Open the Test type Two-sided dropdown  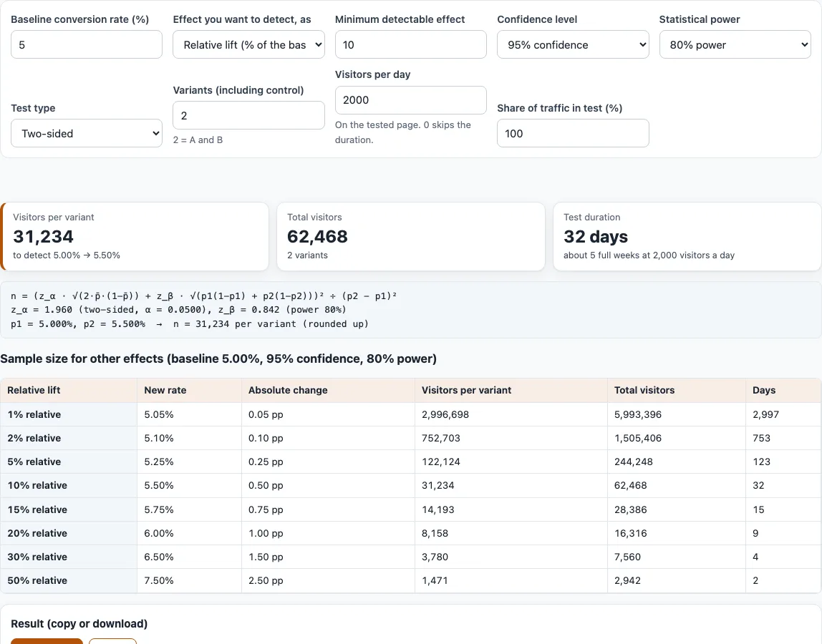pyautogui.click(x=87, y=133)
